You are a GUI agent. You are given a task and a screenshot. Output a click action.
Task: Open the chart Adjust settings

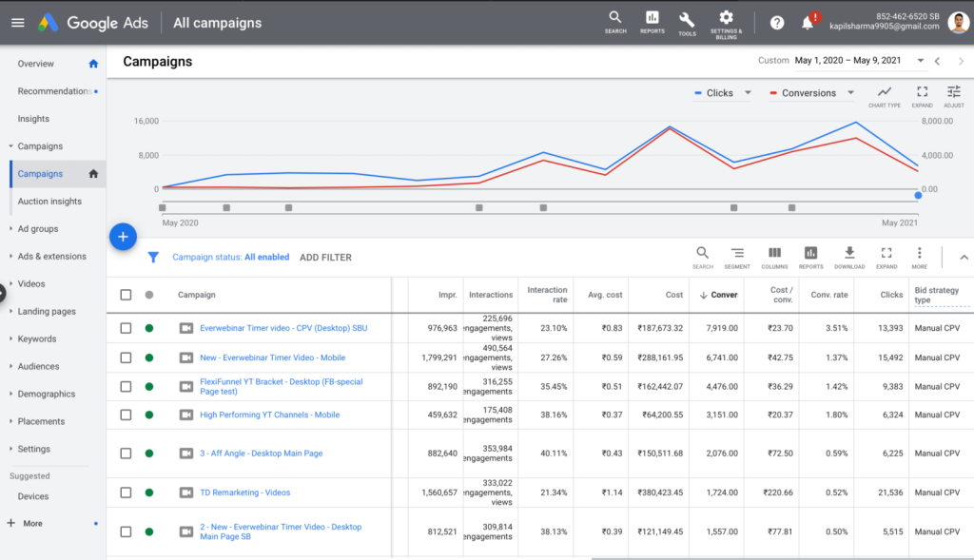click(953, 96)
